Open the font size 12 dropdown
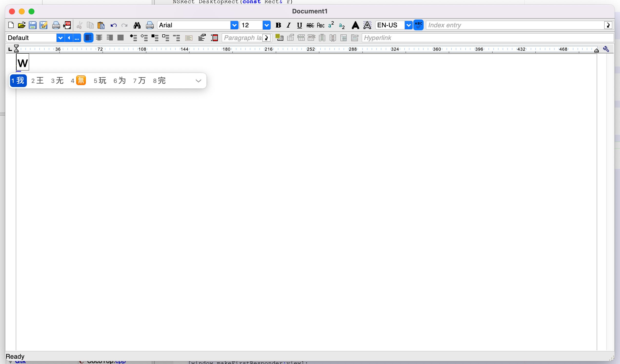Viewport: 620px width, 364px height. pos(267,25)
